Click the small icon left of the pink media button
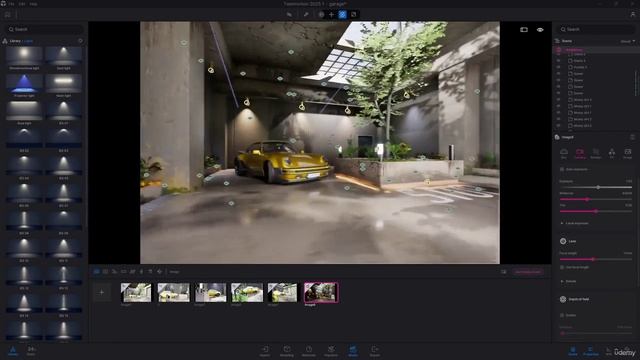This screenshot has width=640, height=360. (x=504, y=272)
